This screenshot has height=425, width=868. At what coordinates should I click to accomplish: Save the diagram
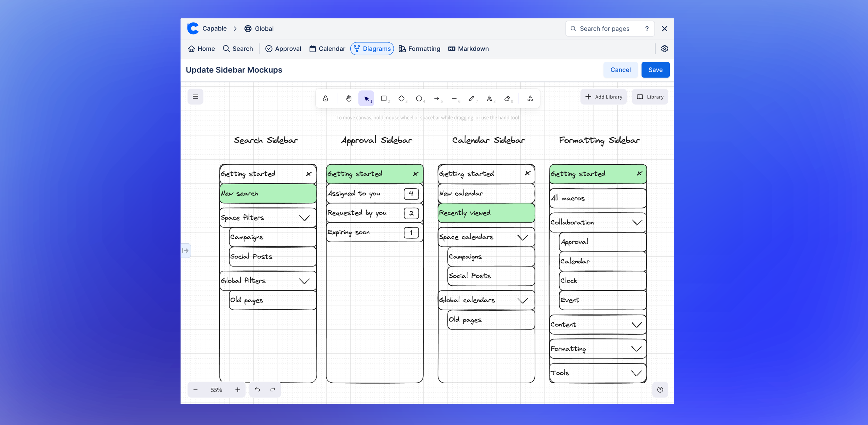(655, 70)
